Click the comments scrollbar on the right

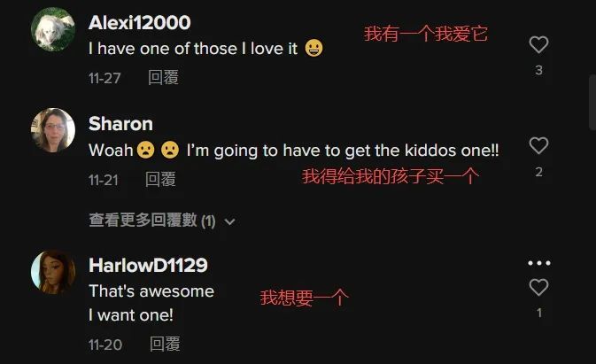pyautogui.click(x=592, y=103)
